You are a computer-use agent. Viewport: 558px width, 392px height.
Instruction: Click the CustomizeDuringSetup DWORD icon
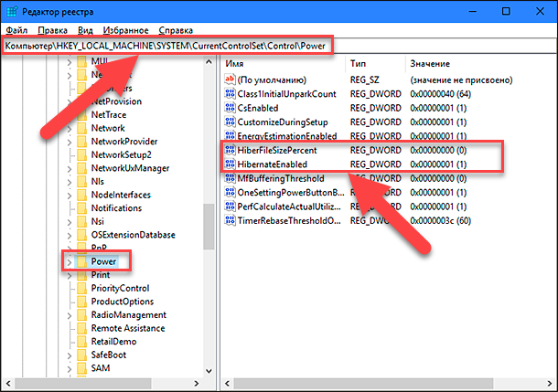click(x=230, y=122)
